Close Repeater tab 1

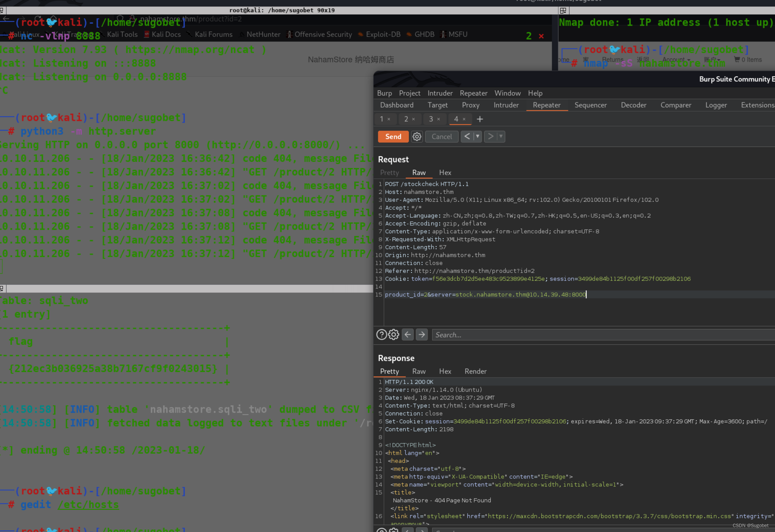click(x=389, y=119)
